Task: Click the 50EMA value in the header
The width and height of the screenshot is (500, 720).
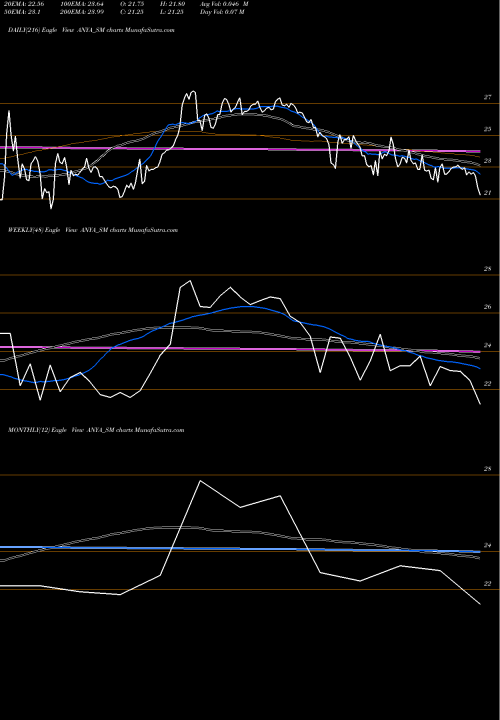Action: [x=22, y=12]
